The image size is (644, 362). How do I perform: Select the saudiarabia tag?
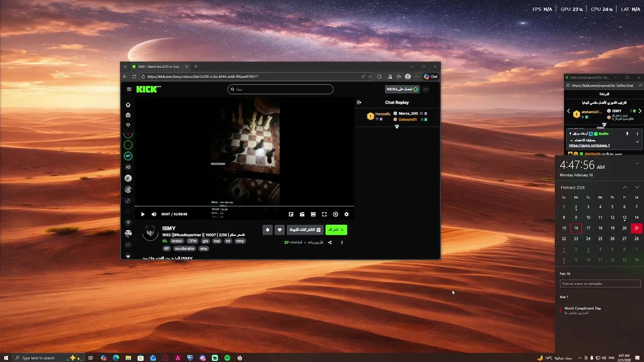(185, 248)
